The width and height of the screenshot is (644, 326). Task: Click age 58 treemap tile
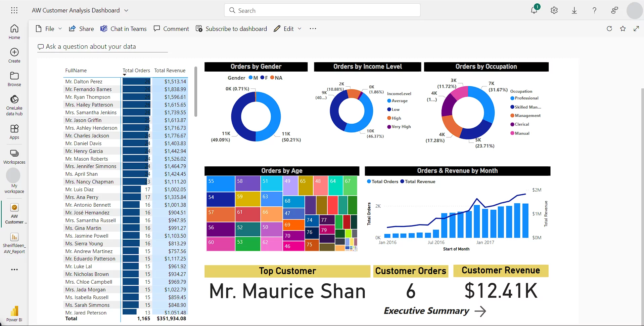point(248,184)
